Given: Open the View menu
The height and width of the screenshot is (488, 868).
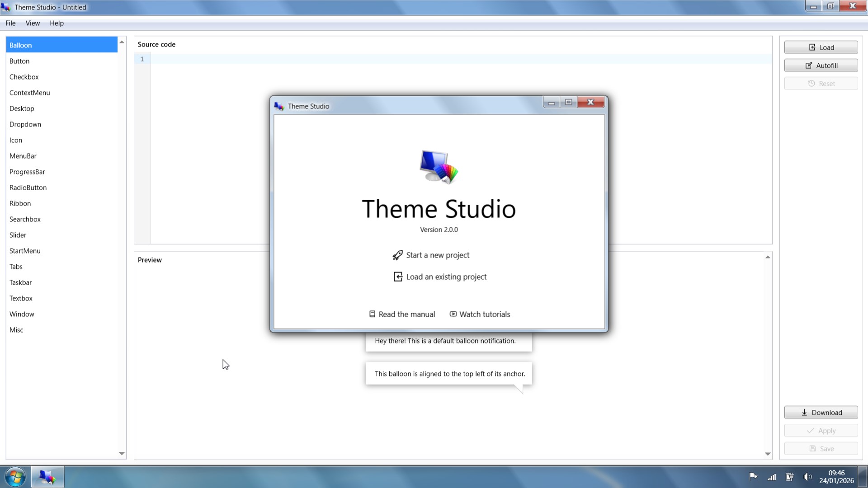Looking at the screenshot, I should click(32, 23).
